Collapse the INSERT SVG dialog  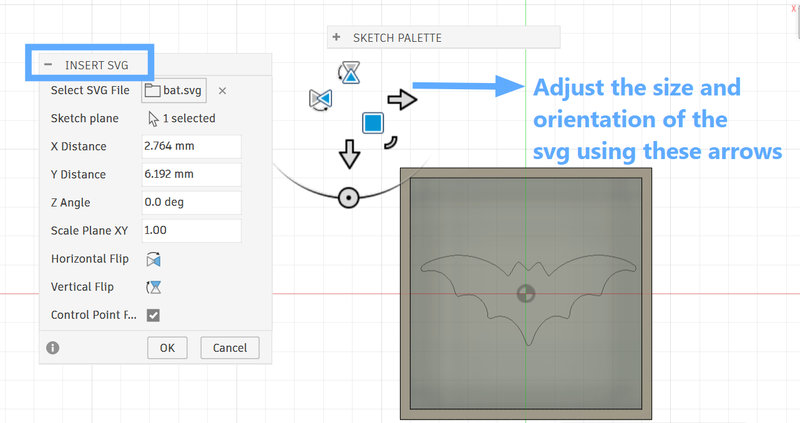click(48, 65)
